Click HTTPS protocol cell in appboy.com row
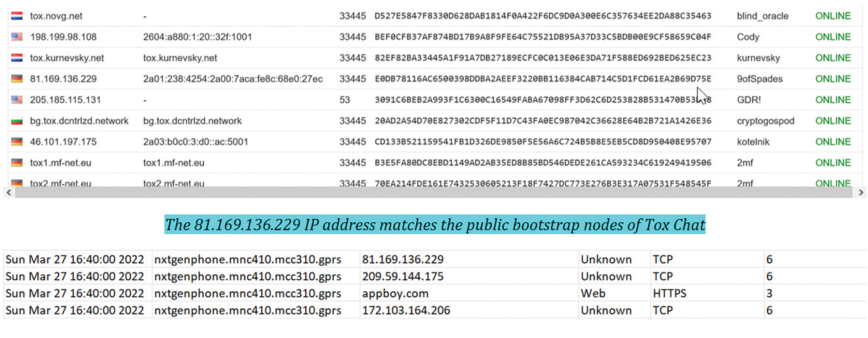The width and height of the screenshot is (868, 338). tap(670, 293)
